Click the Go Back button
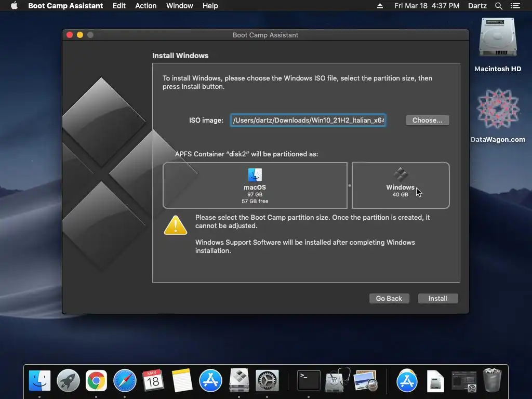The width and height of the screenshot is (532, 399). coord(389,298)
